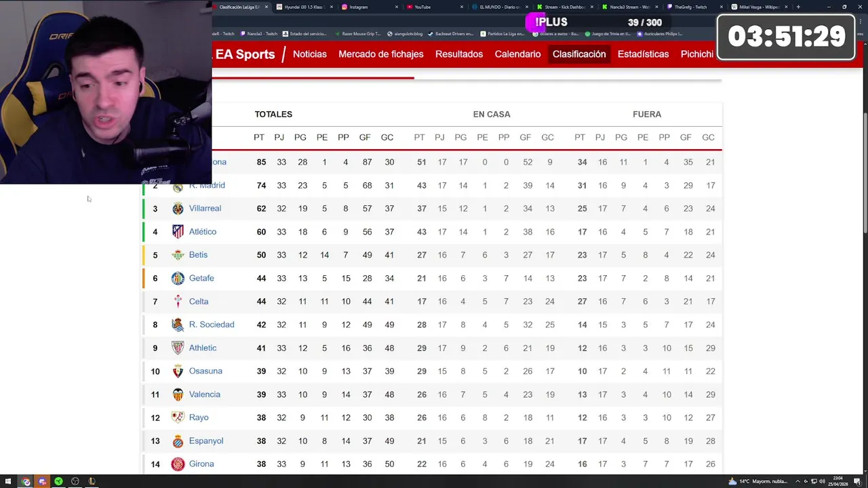Switch to the TheGrefg Twitch tab
868x488 pixels.
pos(694,7)
